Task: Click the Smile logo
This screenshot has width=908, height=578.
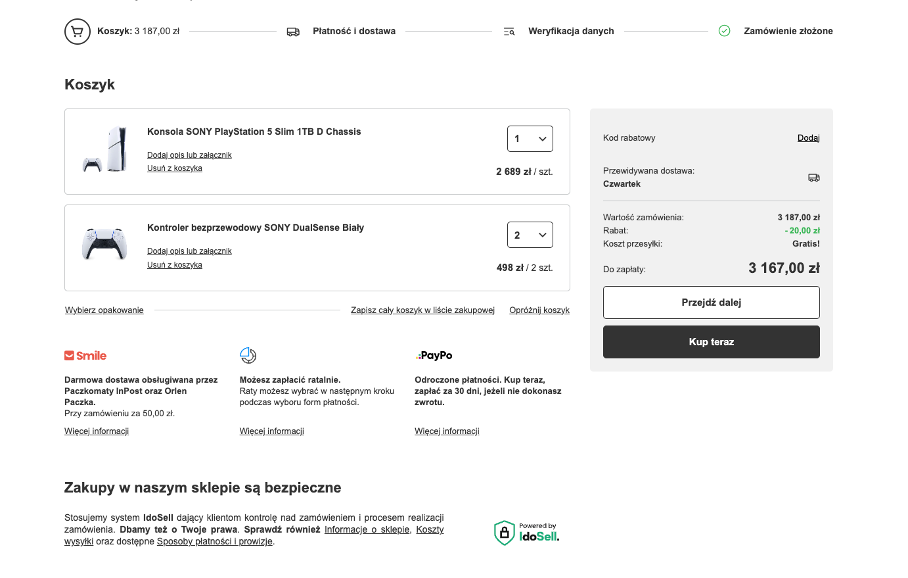Action: point(85,356)
